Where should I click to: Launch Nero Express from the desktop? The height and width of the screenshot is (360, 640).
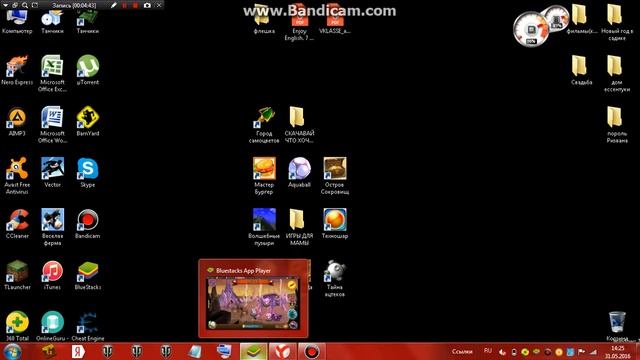(x=17, y=70)
